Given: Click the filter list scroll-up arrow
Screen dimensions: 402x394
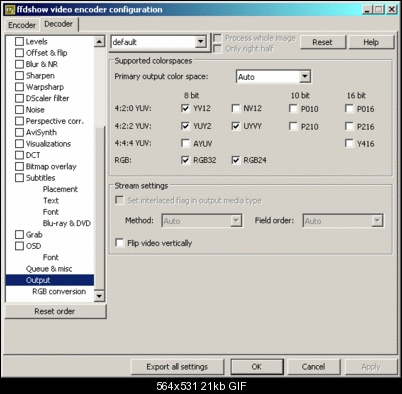Looking at the screenshot, I should pyautogui.click(x=99, y=42).
